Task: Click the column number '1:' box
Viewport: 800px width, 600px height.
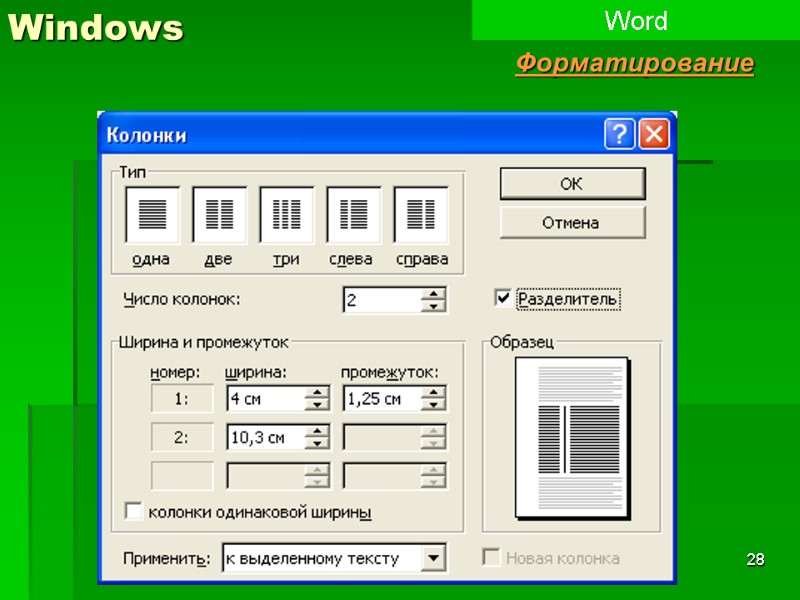Action: click(182, 398)
